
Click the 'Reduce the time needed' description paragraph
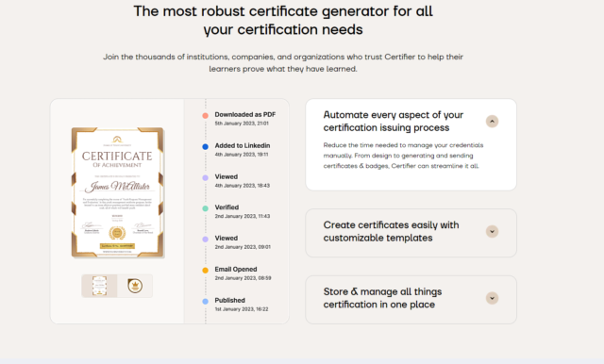[403, 156]
